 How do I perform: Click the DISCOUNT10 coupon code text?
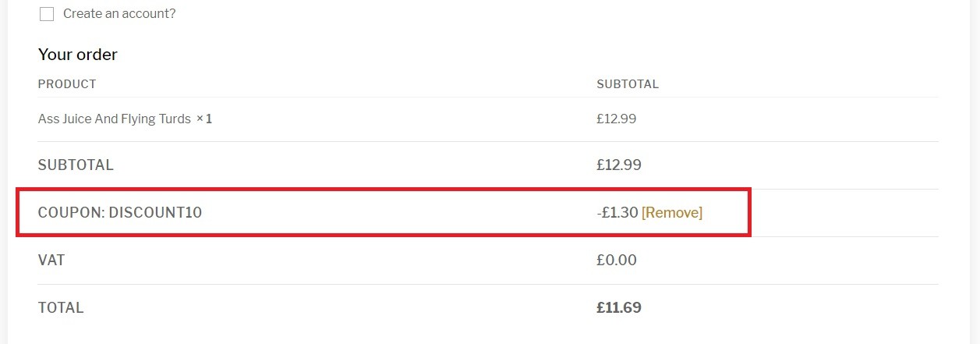click(155, 212)
